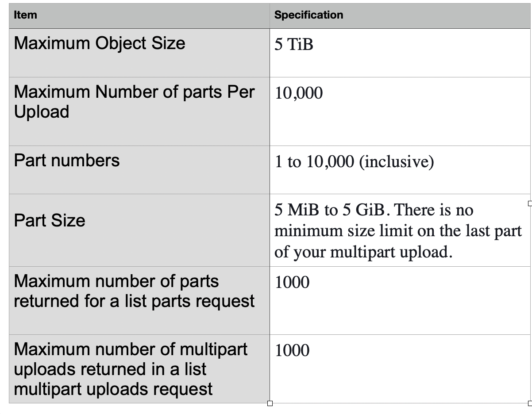Click the '5 TiB' value cell
Viewport: 532px width, 414px height.
400,53
